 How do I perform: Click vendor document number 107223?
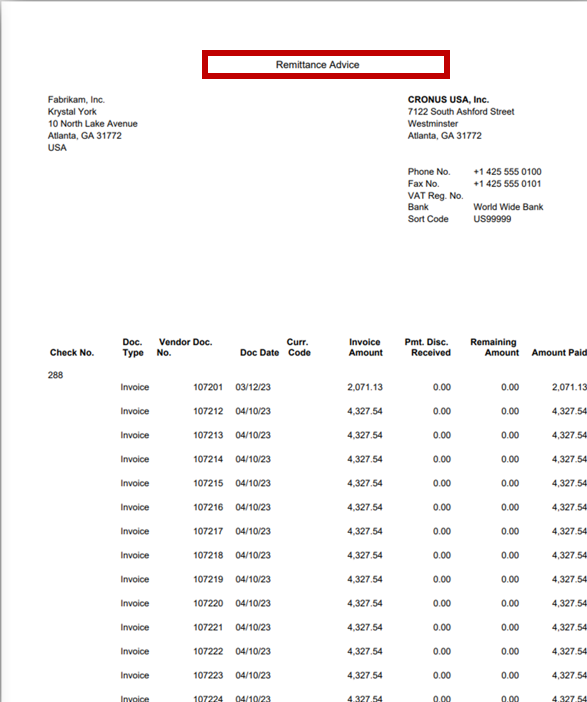(208, 676)
